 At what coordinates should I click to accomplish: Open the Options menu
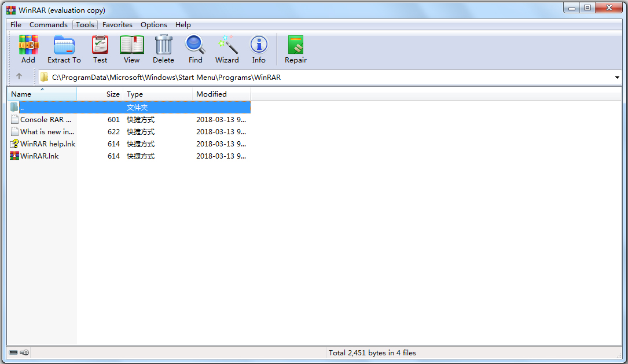154,25
